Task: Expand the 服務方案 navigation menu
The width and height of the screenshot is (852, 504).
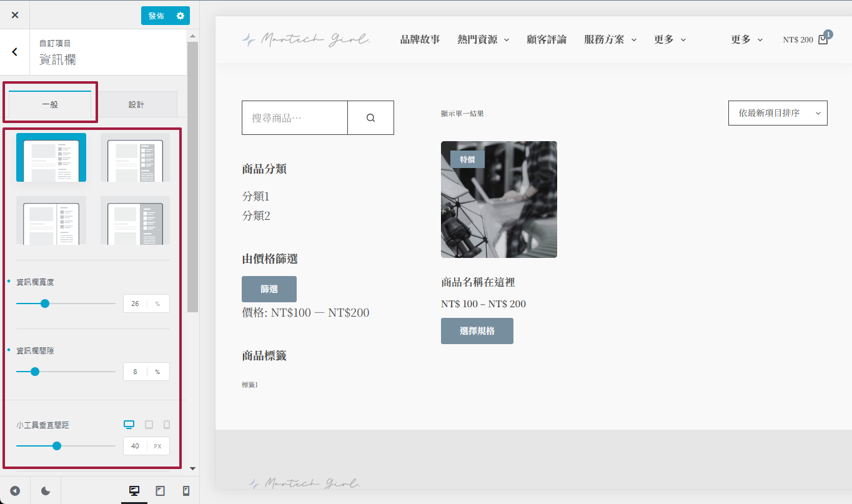Action: point(610,39)
